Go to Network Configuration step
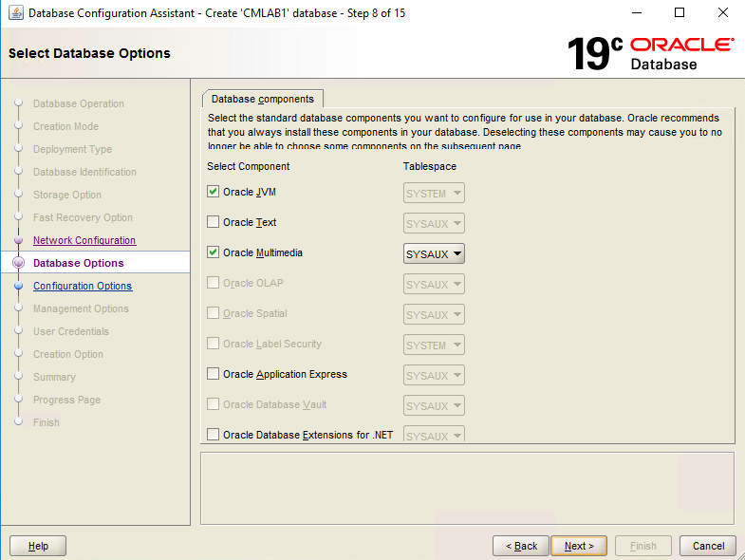Image resolution: width=745 pixels, height=560 pixels. [x=84, y=240]
